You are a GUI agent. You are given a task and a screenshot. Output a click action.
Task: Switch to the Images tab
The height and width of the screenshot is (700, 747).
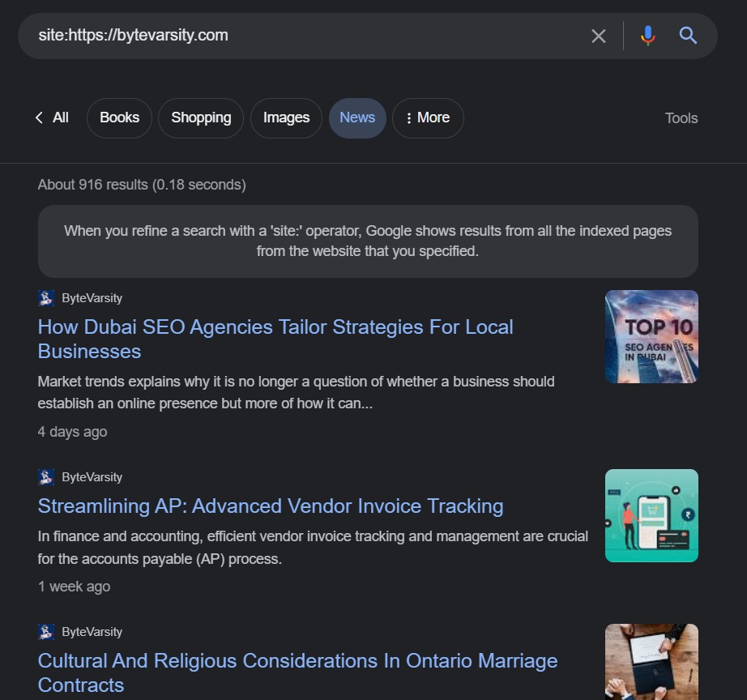tap(286, 117)
